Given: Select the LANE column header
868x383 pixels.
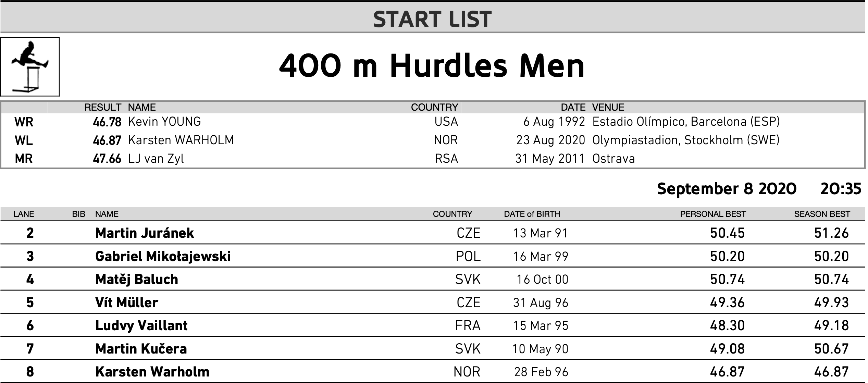Looking at the screenshot, I should point(24,214).
